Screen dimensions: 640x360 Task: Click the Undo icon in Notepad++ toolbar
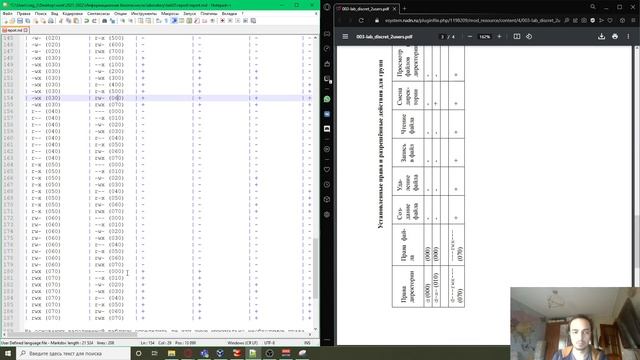[87, 21]
